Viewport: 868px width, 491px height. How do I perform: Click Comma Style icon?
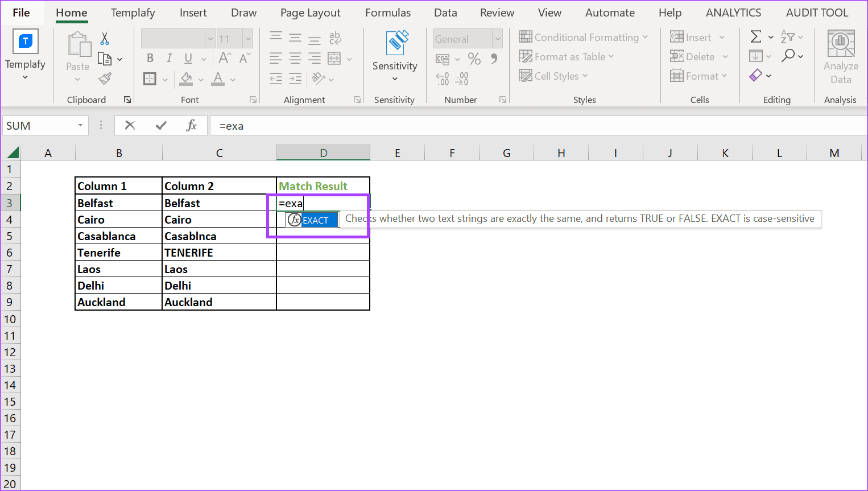click(x=494, y=59)
